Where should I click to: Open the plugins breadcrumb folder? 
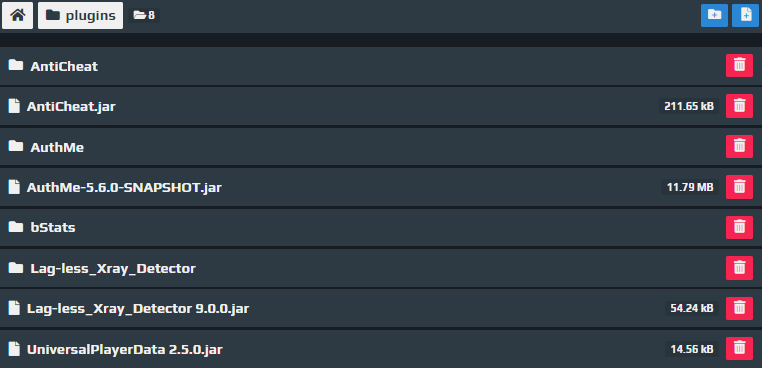point(81,16)
